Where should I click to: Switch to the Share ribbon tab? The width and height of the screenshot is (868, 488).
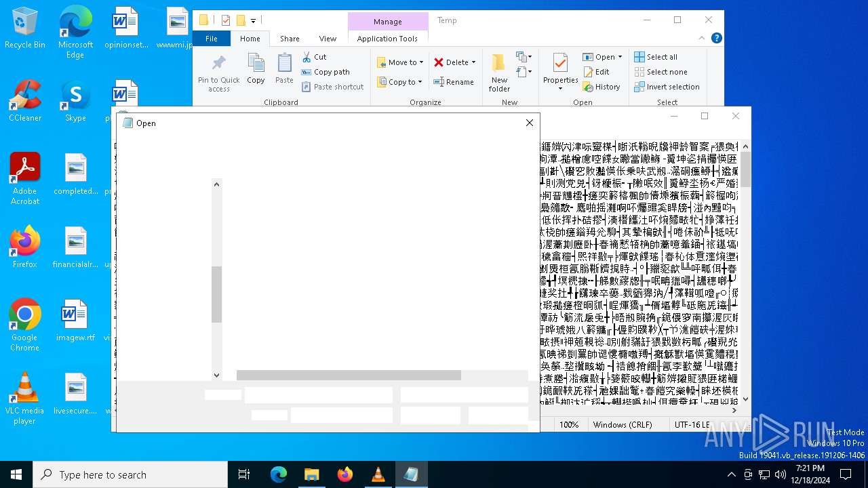coord(290,39)
